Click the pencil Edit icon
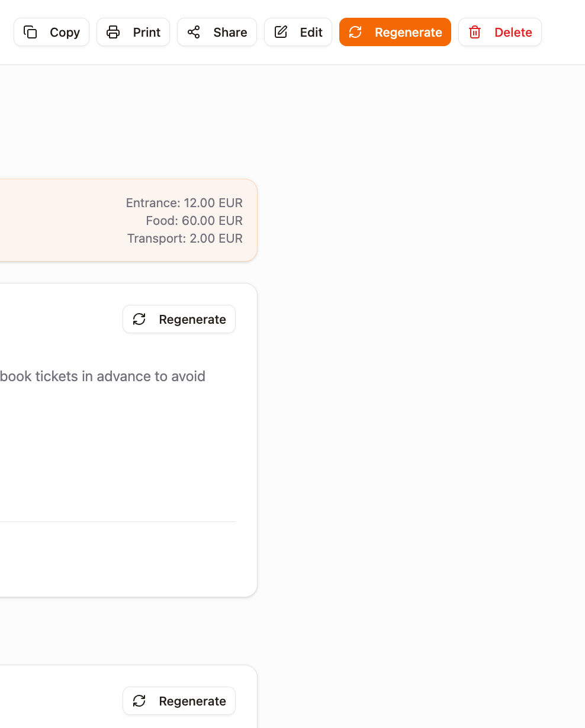The image size is (585, 728). tap(281, 32)
